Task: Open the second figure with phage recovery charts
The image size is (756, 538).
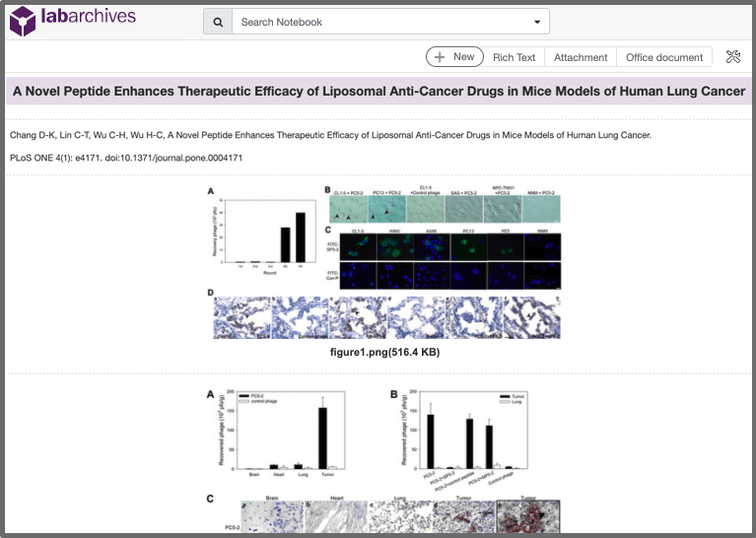Action: pyautogui.click(x=384, y=460)
